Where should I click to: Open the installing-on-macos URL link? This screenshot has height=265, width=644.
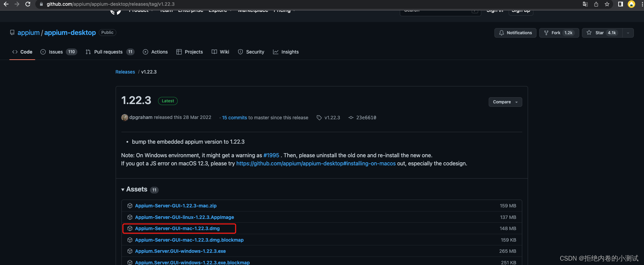pos(316,163)
